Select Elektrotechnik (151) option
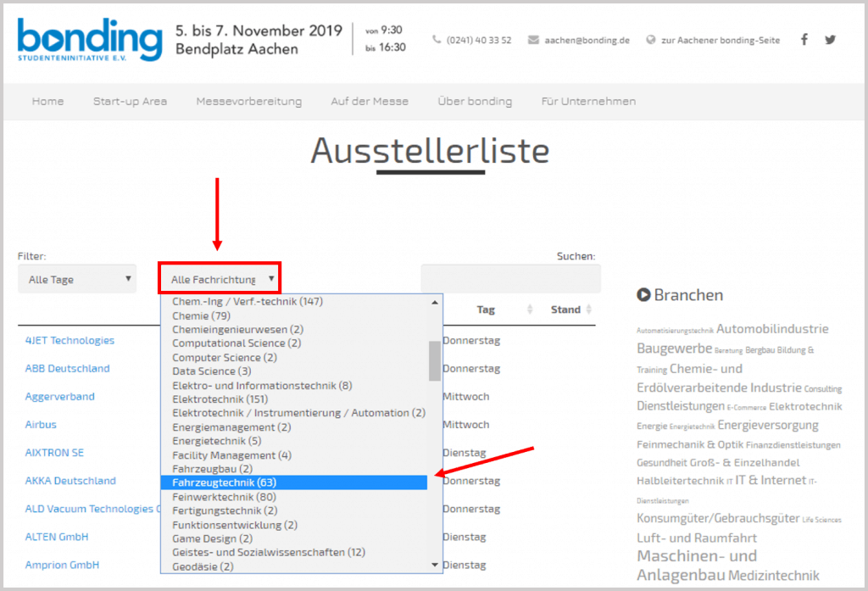The height and width of the screenshot is (591, 868). 220,399
